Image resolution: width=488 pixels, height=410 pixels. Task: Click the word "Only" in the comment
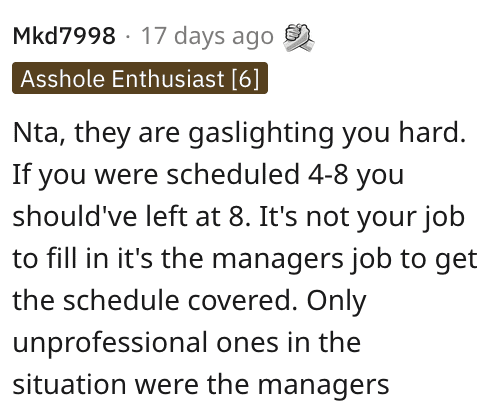(336, 301)
